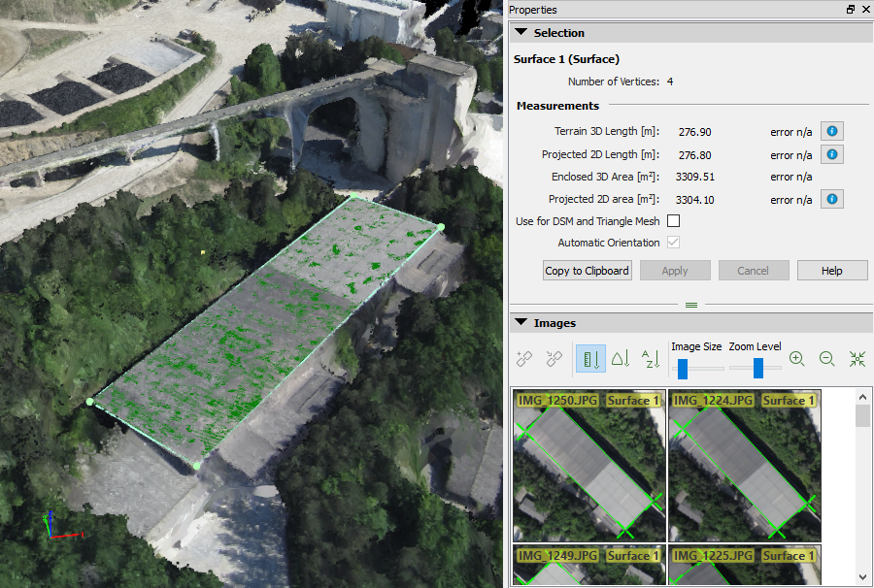Viewport: 874px width, 588px height.
Task: Sort images alphabetically by name
Action: 651,359
